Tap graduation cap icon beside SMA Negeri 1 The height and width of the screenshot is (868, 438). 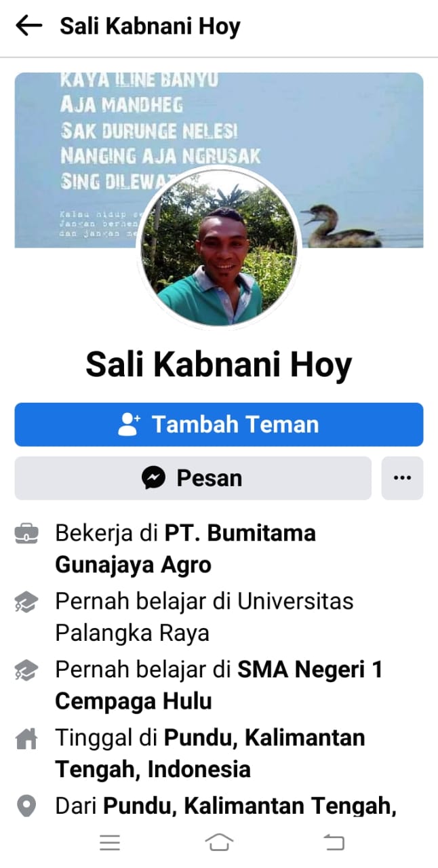[26, 670]
